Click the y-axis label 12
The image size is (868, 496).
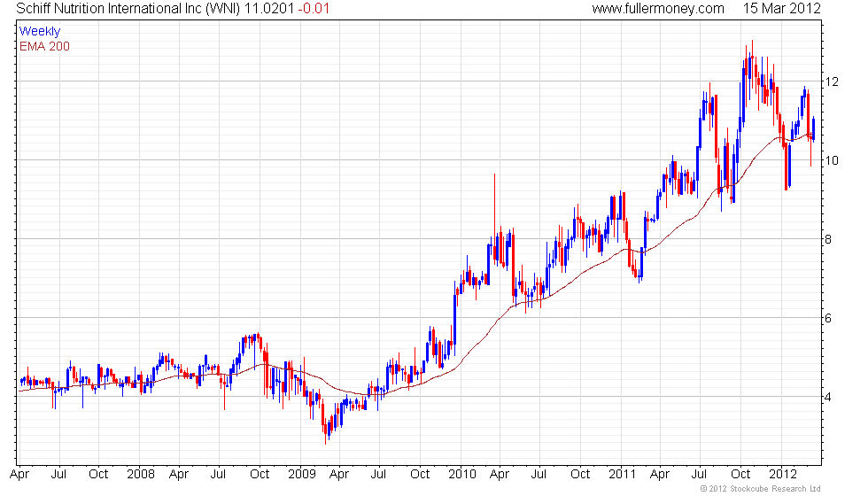tap(832, 81)
